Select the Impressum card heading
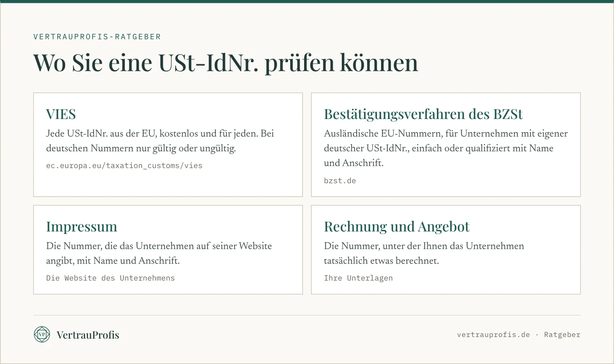This screenshot has height=364, width=614. 82,227
